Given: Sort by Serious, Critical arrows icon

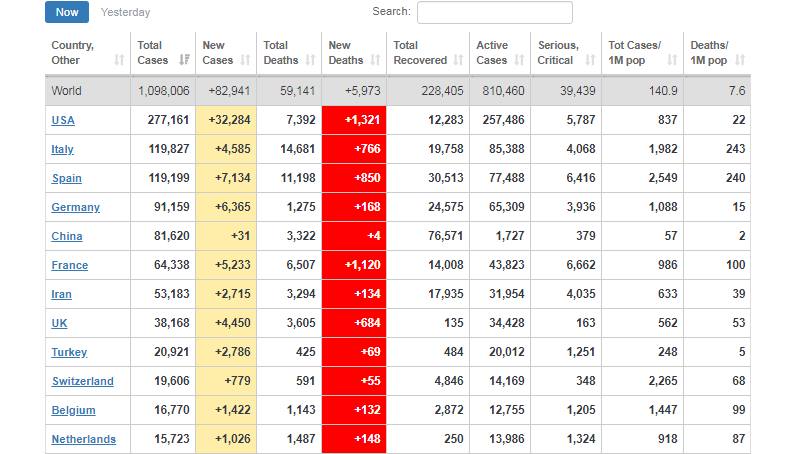Looking at the screenshot, I should coord(590,60).
